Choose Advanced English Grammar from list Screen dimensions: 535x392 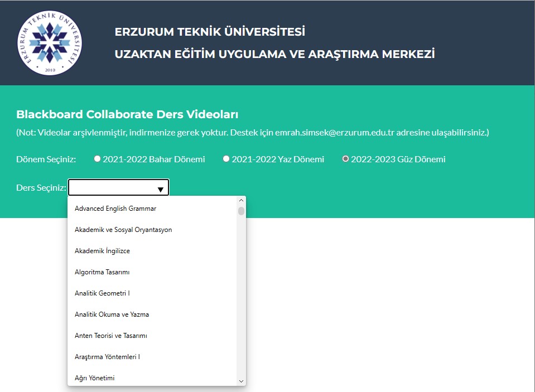pyautogui.click(x=115, y=209)
